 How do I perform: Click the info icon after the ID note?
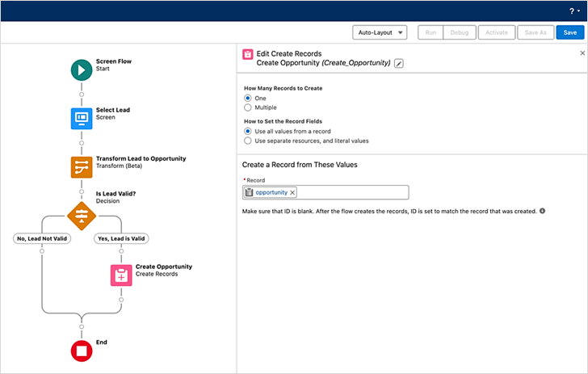pos(542,211)
